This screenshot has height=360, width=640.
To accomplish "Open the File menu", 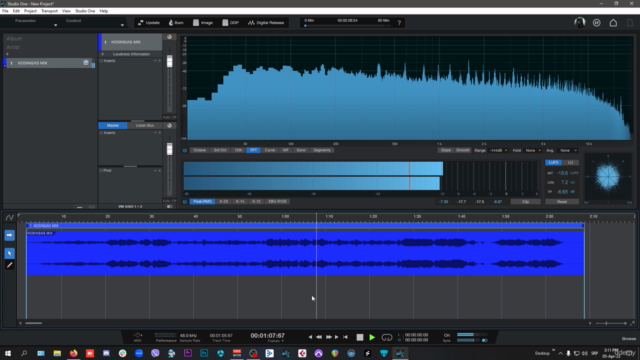I will pos(5,11).
